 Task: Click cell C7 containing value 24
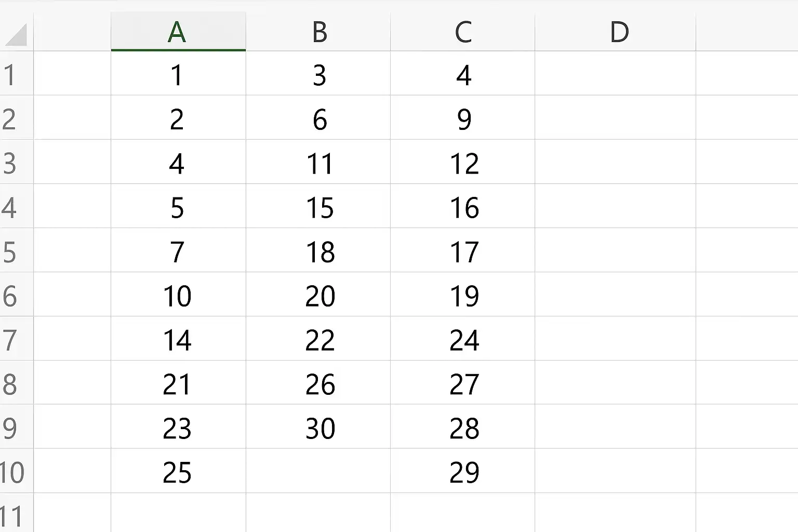pos(463,340)
